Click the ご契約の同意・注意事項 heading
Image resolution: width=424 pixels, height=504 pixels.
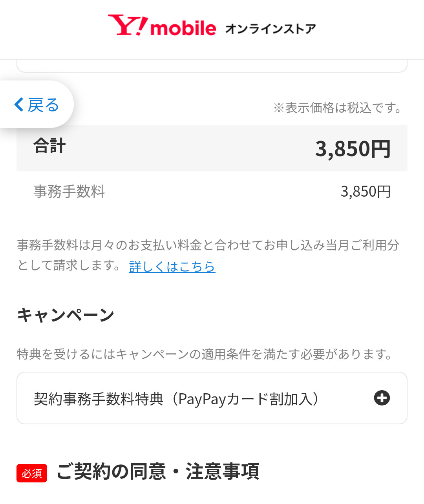158,471
